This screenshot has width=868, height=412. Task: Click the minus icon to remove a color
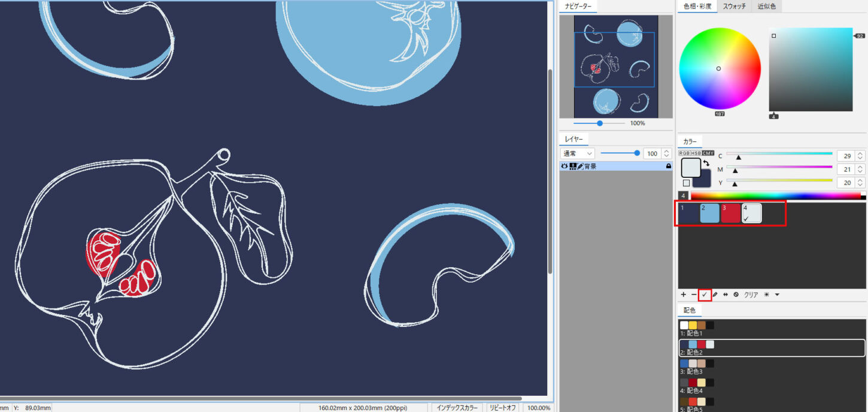tap(694, 295)
